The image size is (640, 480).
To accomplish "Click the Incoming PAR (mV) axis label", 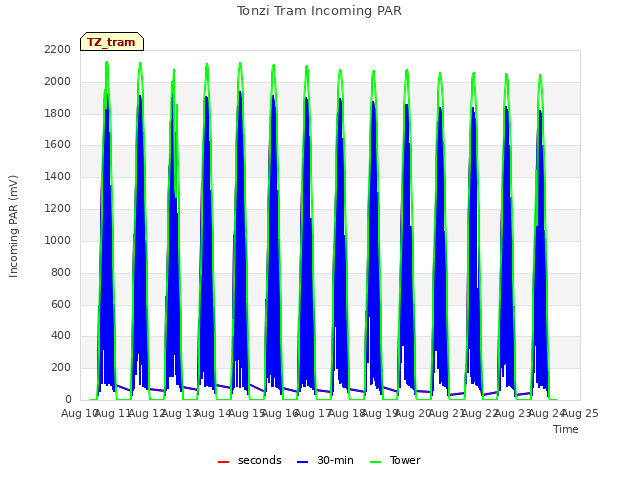I will tap(13, 226).
